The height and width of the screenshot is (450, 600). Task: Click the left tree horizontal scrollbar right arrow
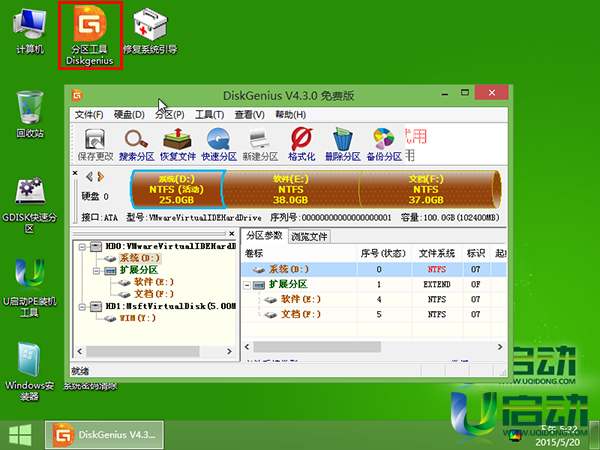[229, 351]
